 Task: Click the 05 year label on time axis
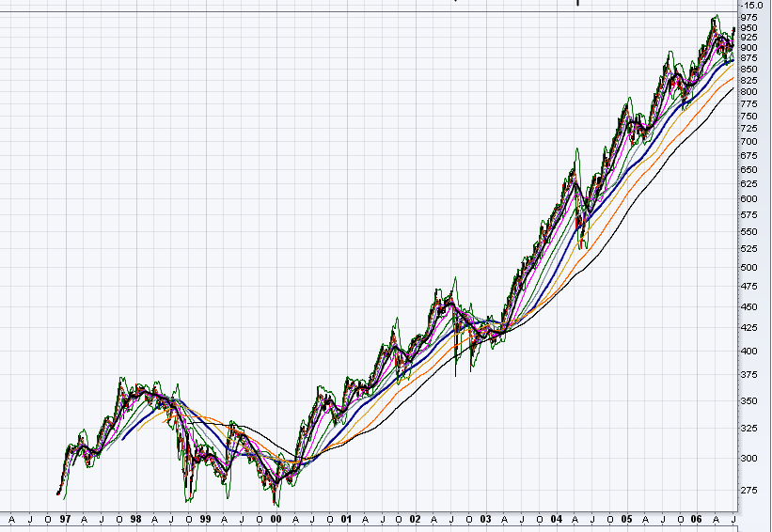click(626, 519)
